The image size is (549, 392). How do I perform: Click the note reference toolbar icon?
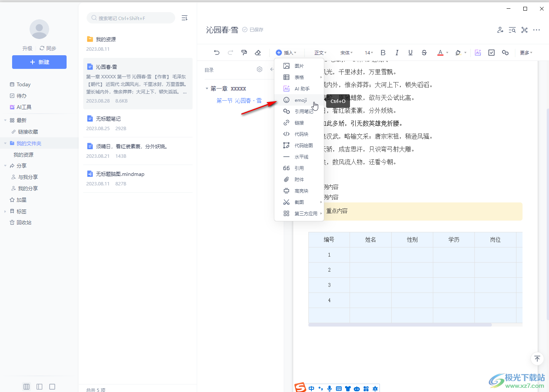click(x=505, y=53)
